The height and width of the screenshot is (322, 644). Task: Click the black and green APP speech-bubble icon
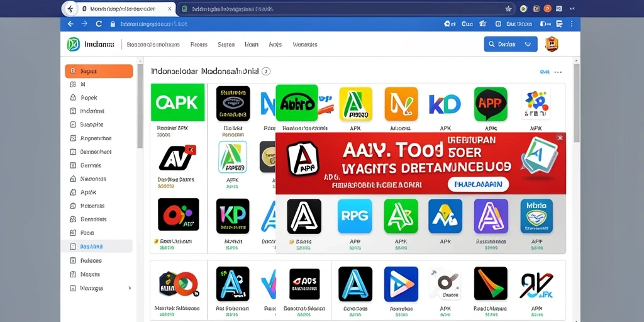coord(491,104)
